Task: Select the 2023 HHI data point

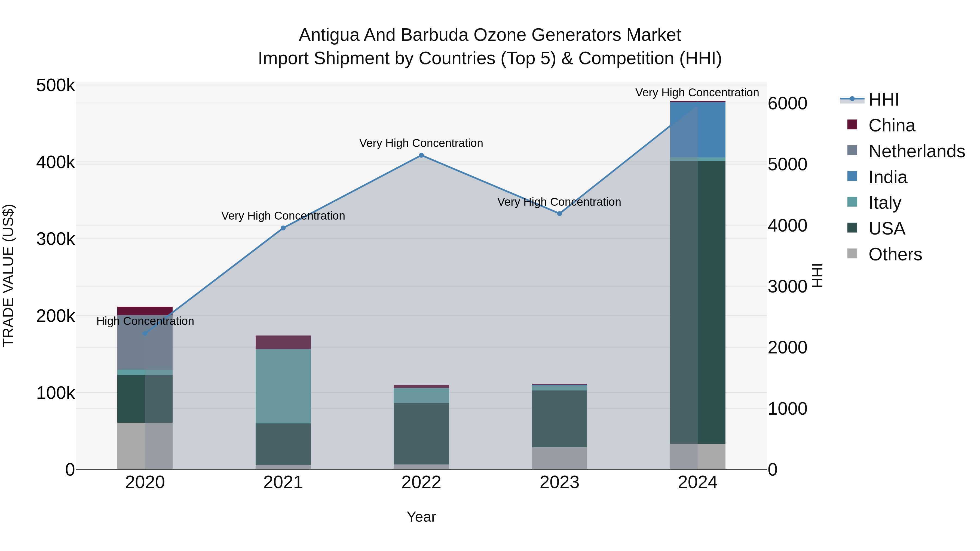Action: [559, 214]
